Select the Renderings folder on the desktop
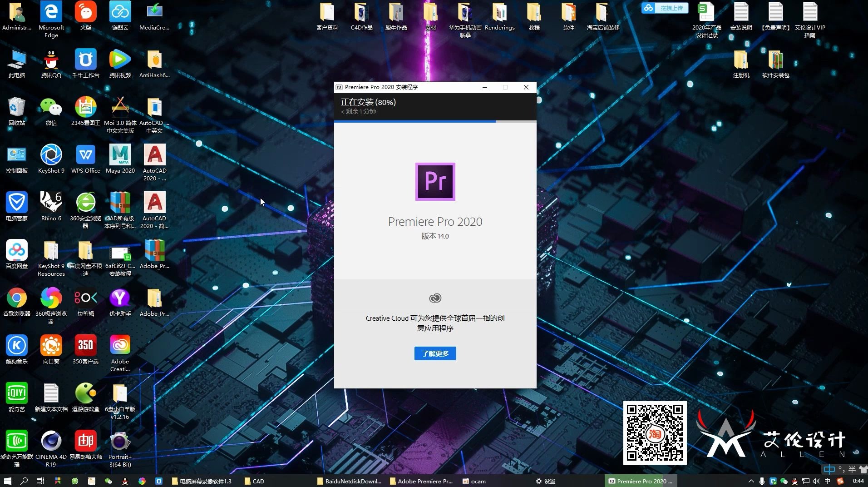The image size is (868, 487). coord(500,16)
